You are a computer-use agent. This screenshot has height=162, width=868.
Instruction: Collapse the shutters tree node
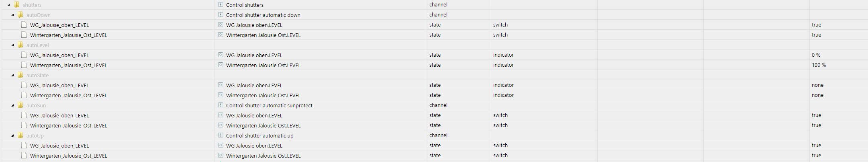point(9,5)
